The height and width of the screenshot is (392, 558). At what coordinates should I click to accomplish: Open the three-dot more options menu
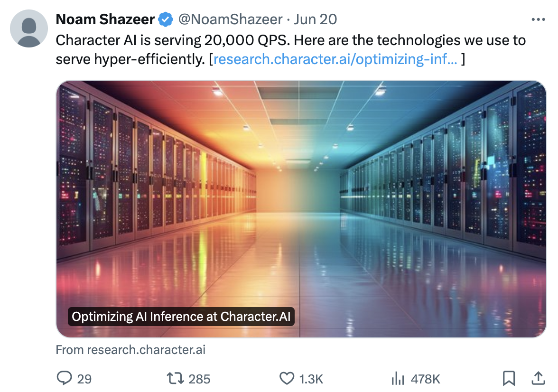pos(538,19)
